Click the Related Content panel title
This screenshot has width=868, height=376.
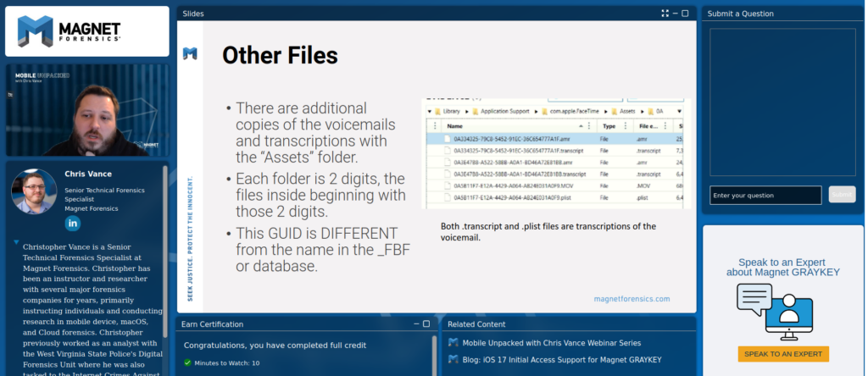point(476,324)
